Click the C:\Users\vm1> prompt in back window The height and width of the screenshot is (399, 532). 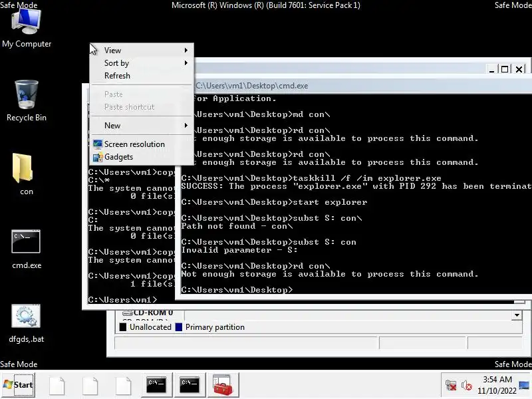coord(122,300)
